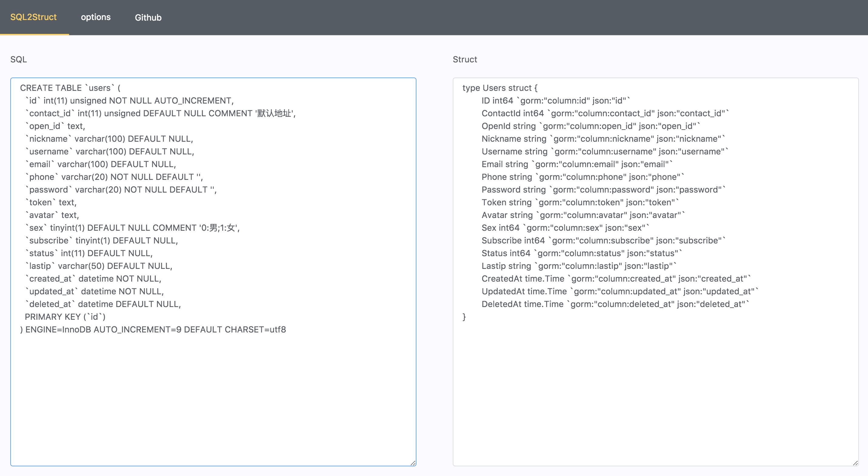The height and width of the screenshot is (476, 868).
Task: Grab the Struct textarea resize handle
Action: point(855,463)
